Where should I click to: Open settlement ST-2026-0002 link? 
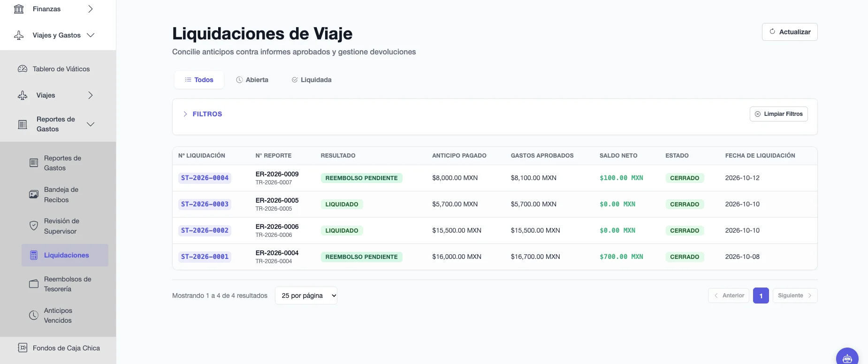(205, 230)
